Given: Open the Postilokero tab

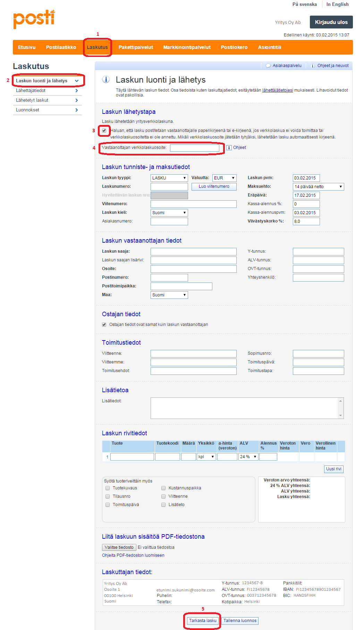Looking at the screenshot, I should pos(234,47).
